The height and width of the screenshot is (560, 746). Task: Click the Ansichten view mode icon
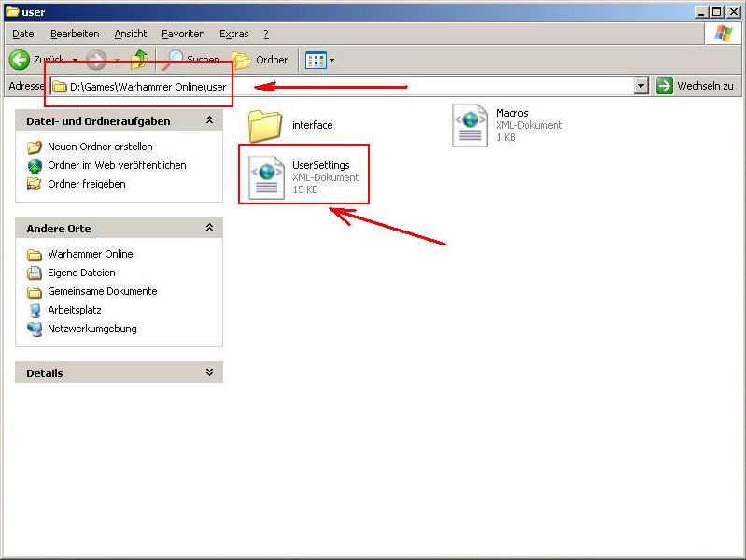[x=316, y=61]
